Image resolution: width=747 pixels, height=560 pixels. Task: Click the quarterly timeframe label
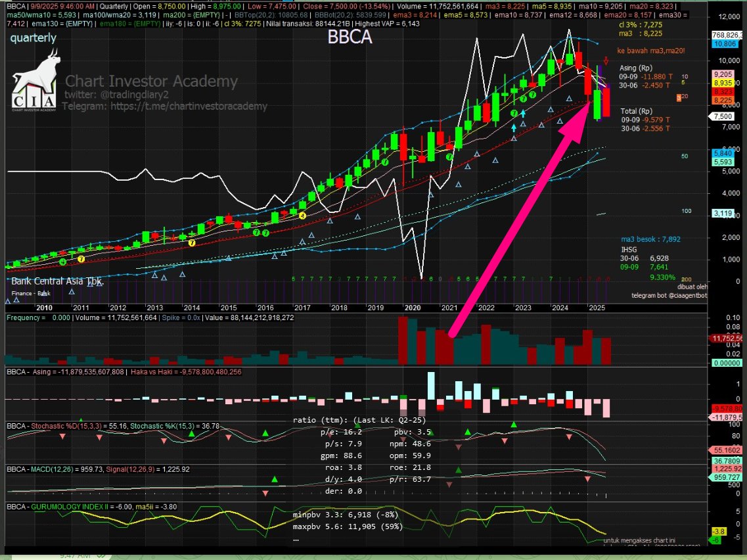click(x=34, y=38)
